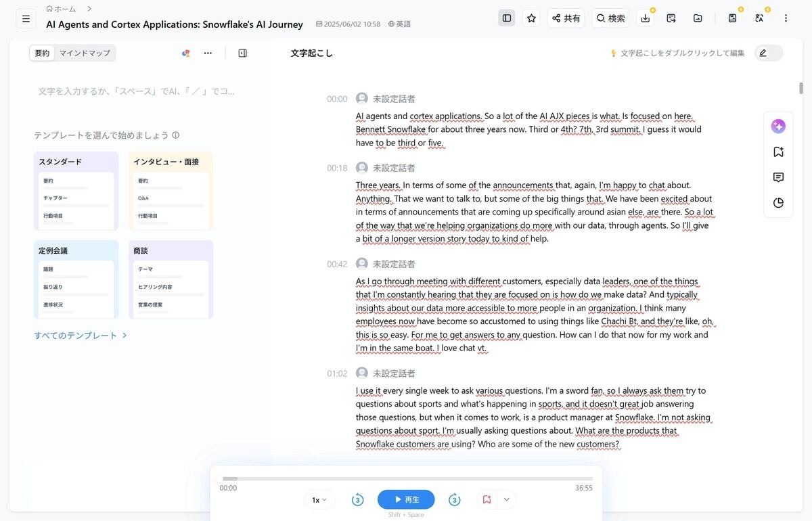Open the vertical three-dot more menu

pos(786,18)
